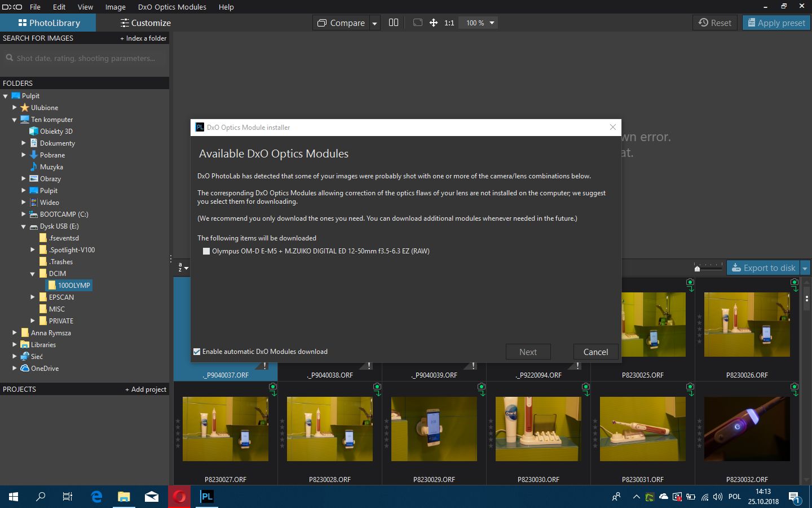Select the Muzyka folder icon
The height and width of the screenshot is (508, 812).
[x=34, y=167]
